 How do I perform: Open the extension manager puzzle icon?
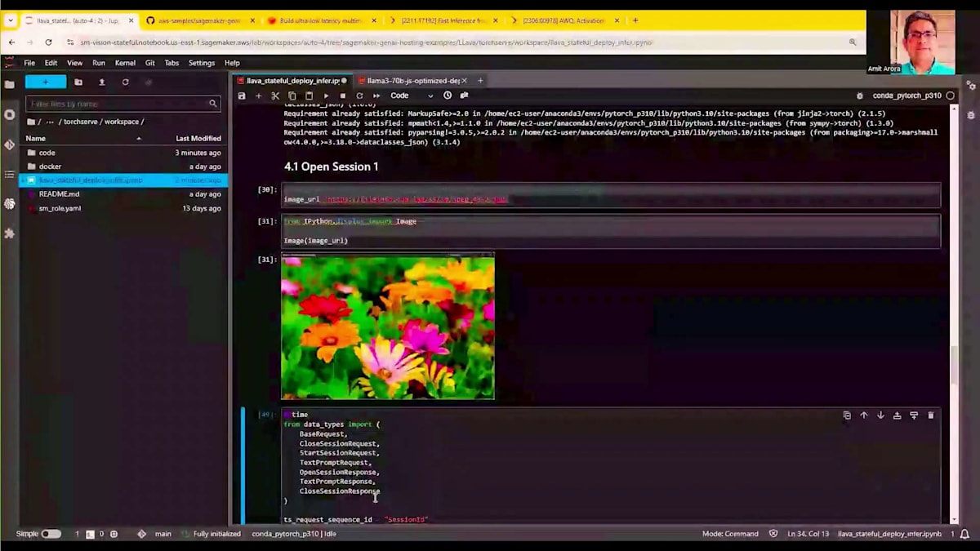tap(9, 233)
